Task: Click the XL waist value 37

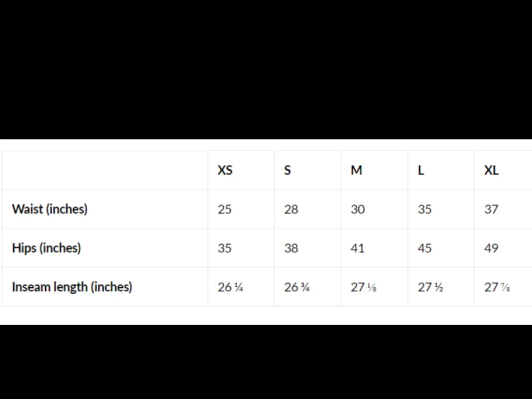Action: [x=491, y=209]
